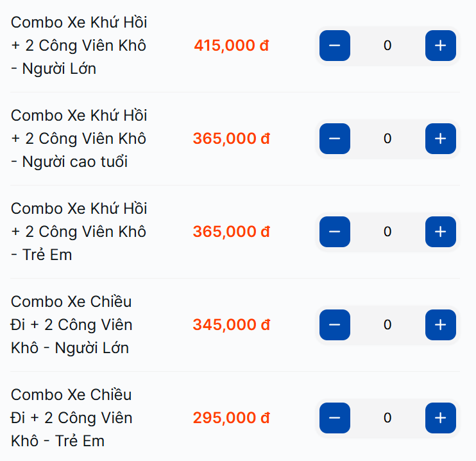The image size is (476, 461).
Task: Remove one Khứ Hồi Trẻ Em ticket
Action: [335, 232]
